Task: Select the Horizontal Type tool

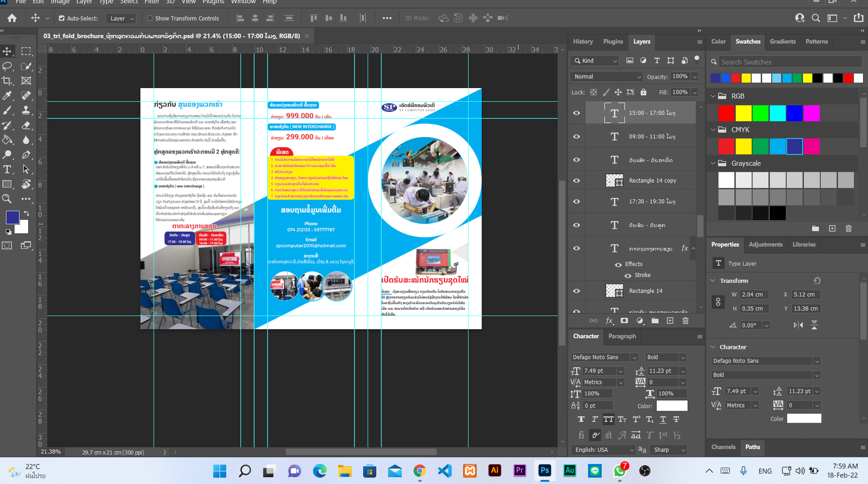Action: [x=7, y=169]
